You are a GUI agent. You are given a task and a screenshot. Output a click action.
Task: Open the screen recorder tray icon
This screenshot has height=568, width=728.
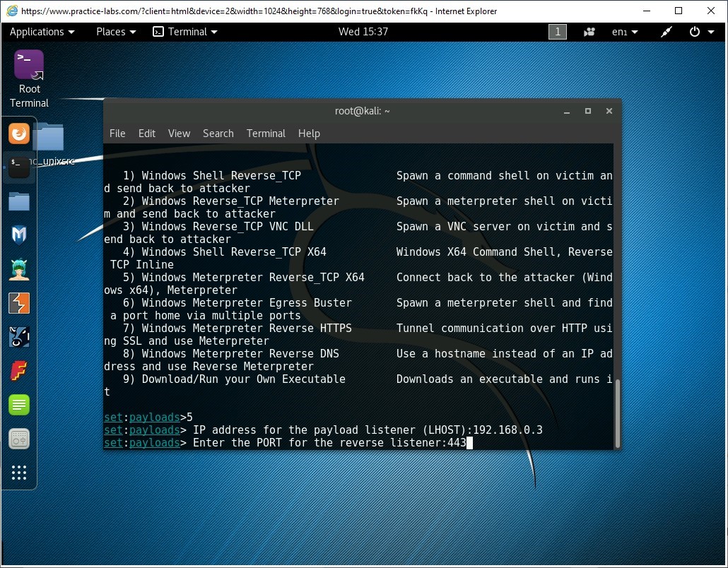pyautogui.click(x=589, y=32)
